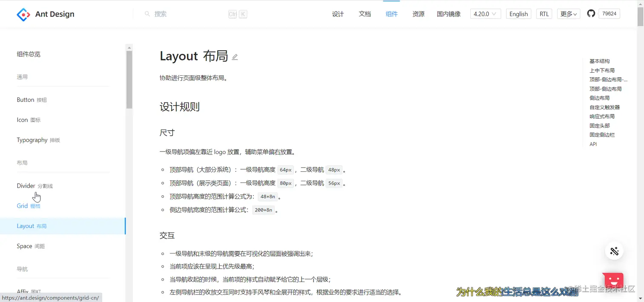This screenshot has width=644, height=302.
Task: Click the edit pencil icon beside Layout title
Action: [235, 57]
